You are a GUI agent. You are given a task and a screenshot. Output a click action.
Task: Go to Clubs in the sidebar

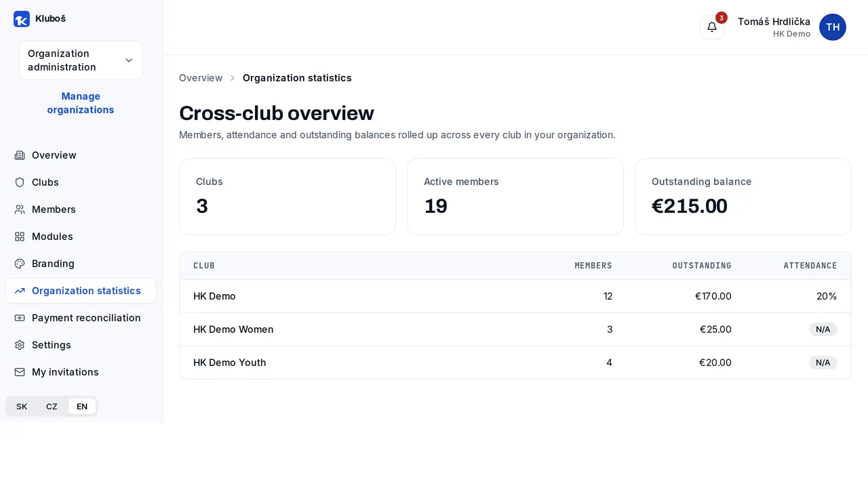[81, 182]
